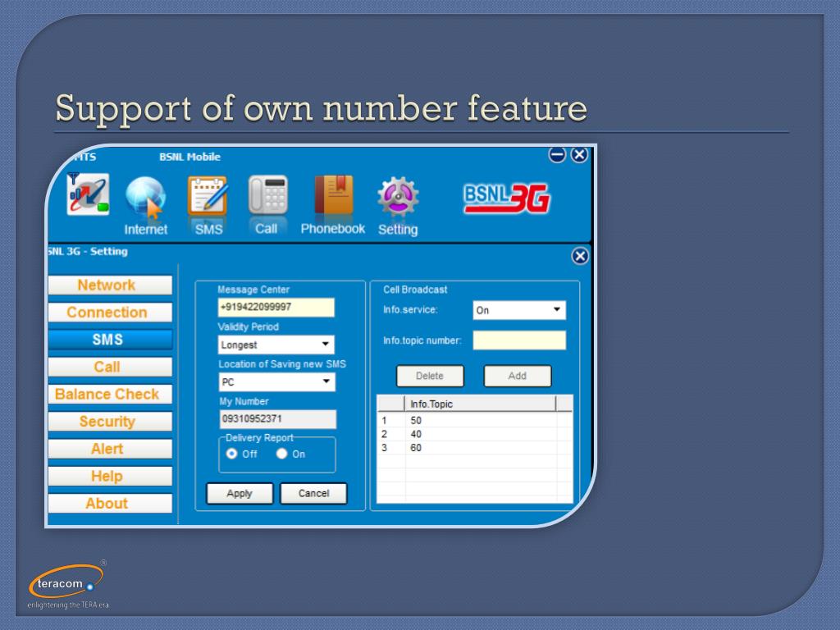Click the Info.topic number field
The width and height of the screenshot is (840, 630).
coord(519,340)
